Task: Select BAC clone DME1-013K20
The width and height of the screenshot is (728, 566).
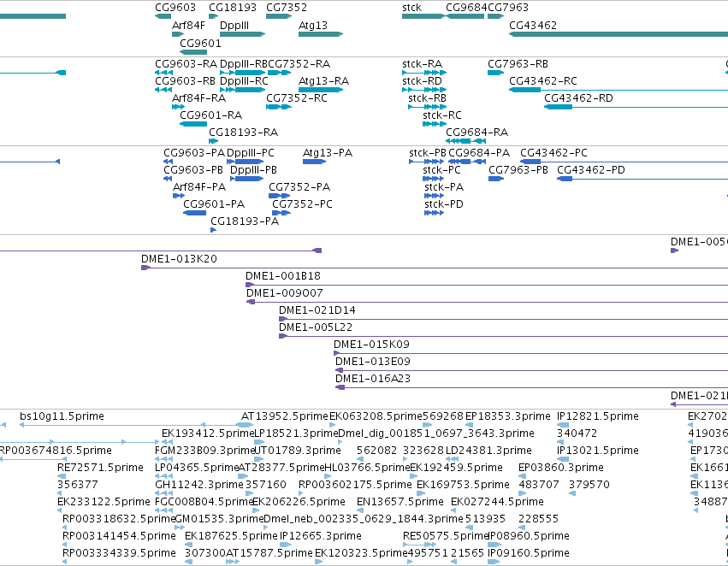Action: point(179,259)
